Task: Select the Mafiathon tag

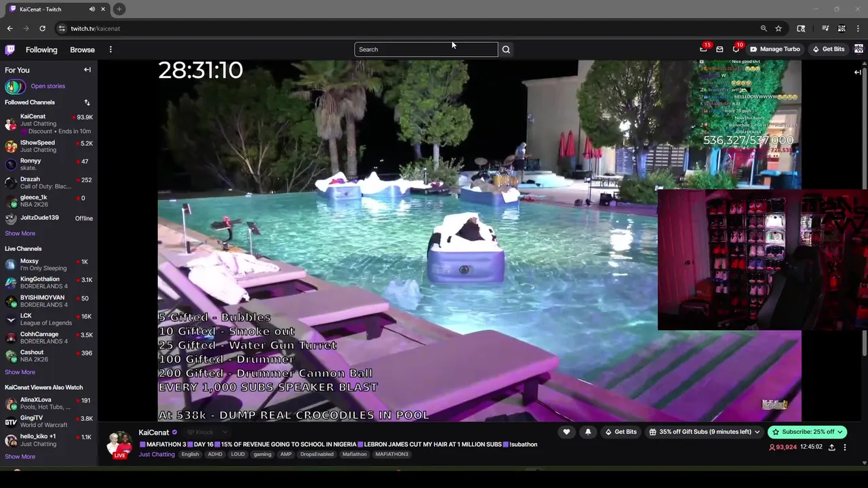Action: [355, 454]
